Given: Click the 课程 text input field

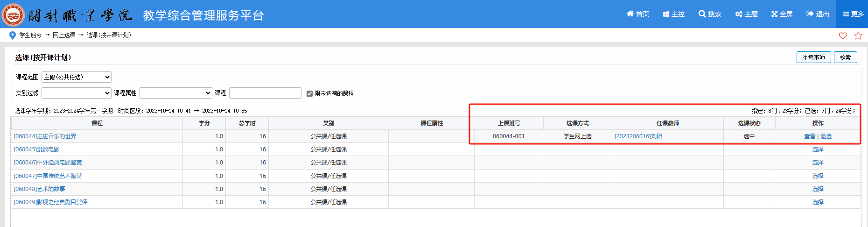Looking at the screenshot, I should [x=265, y=93].
